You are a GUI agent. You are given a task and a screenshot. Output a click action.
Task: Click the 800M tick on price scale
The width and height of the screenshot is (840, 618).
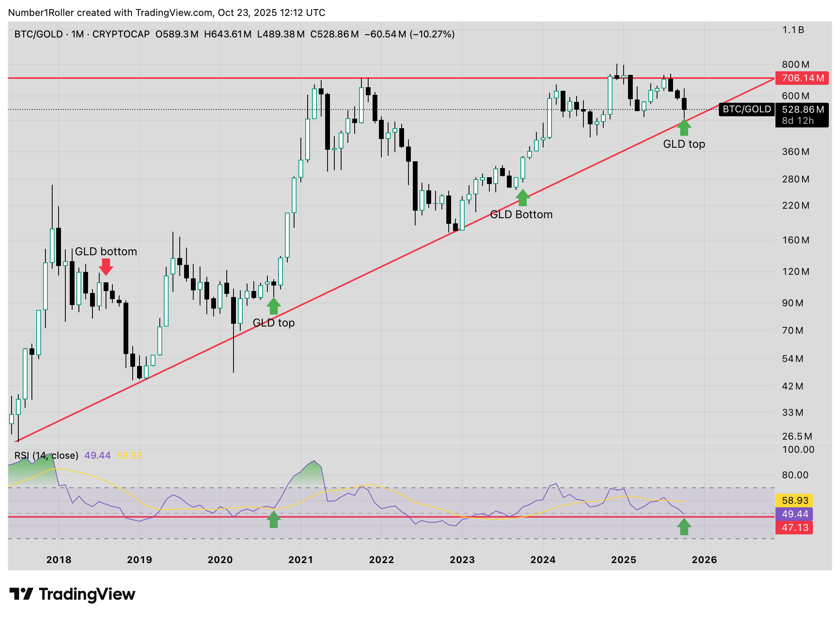pyautogui.click(x=795, y=65)
